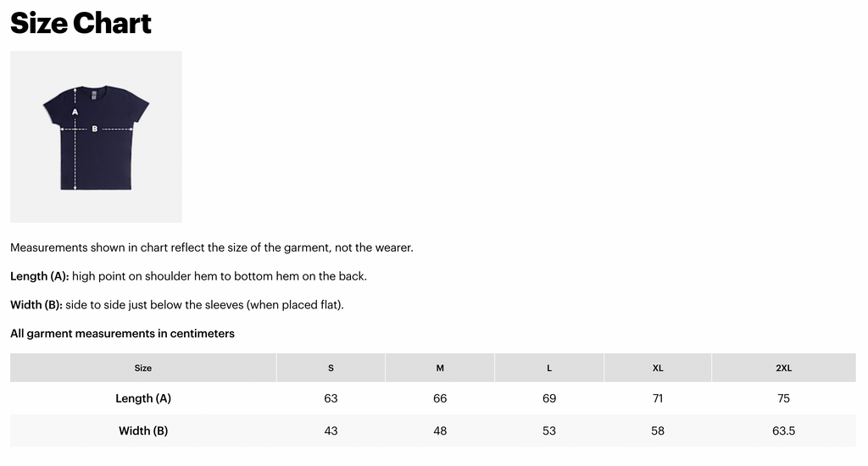Click the 58 width value for size XL

click(x=658, y=430)
